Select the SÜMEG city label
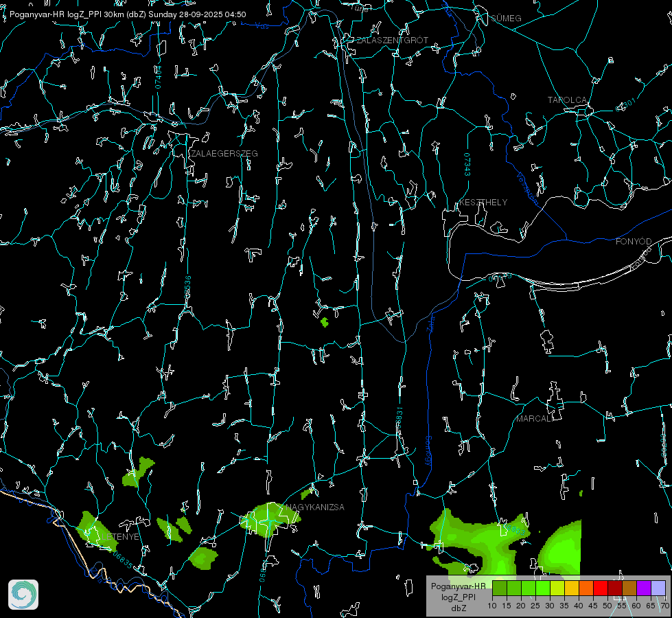 click(x=506, y=18)
